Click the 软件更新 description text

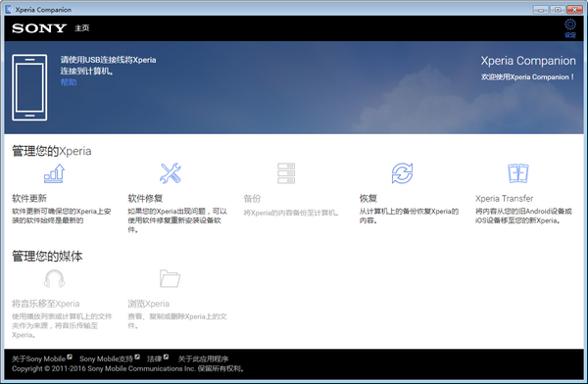[62, 216]
